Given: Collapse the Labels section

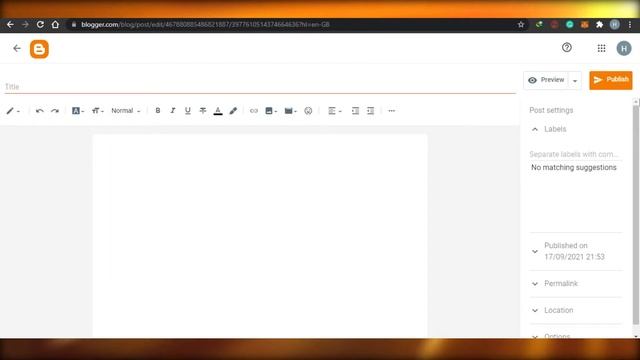Looking at the screenshot, I should (535, 129).
